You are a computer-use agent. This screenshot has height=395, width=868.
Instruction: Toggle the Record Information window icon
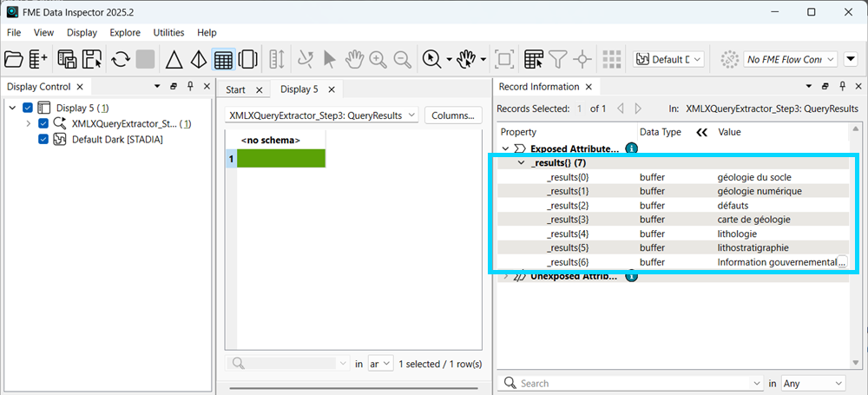click(x=247, y=59)
